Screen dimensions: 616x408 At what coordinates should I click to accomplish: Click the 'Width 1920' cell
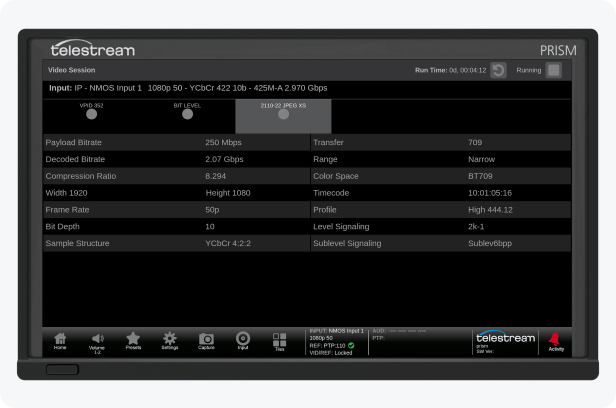pyautogui.click(x=66, y=193)
